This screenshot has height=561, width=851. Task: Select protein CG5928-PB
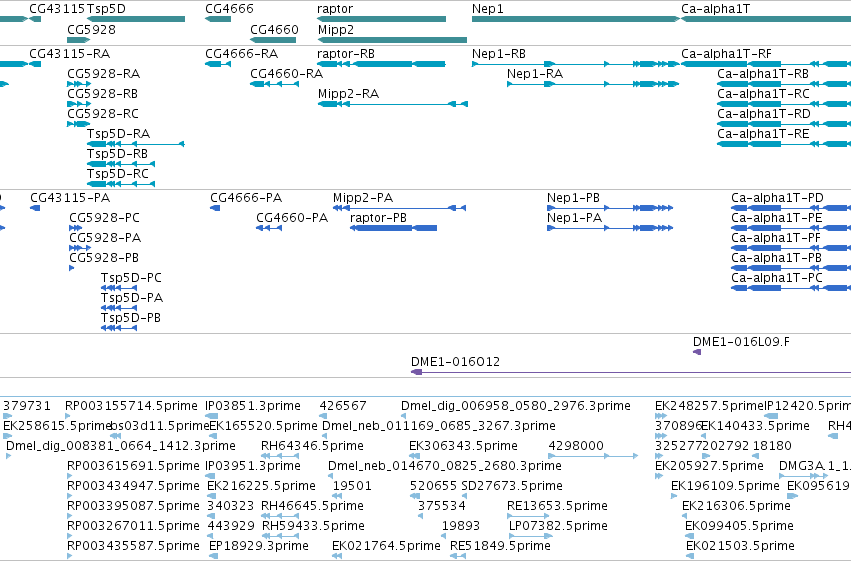coord(104,258)
